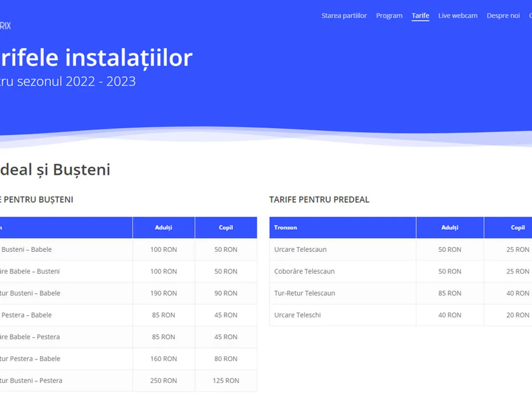Click Copil header in Predeal table
The height and width of the screenshot is (399, 532).
[517, 228]
